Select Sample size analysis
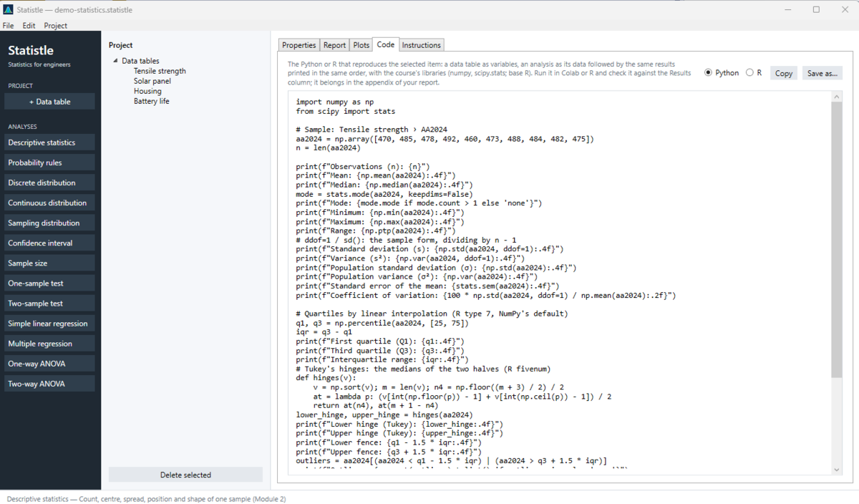859x504 pixels. click(x=49, y=263)
